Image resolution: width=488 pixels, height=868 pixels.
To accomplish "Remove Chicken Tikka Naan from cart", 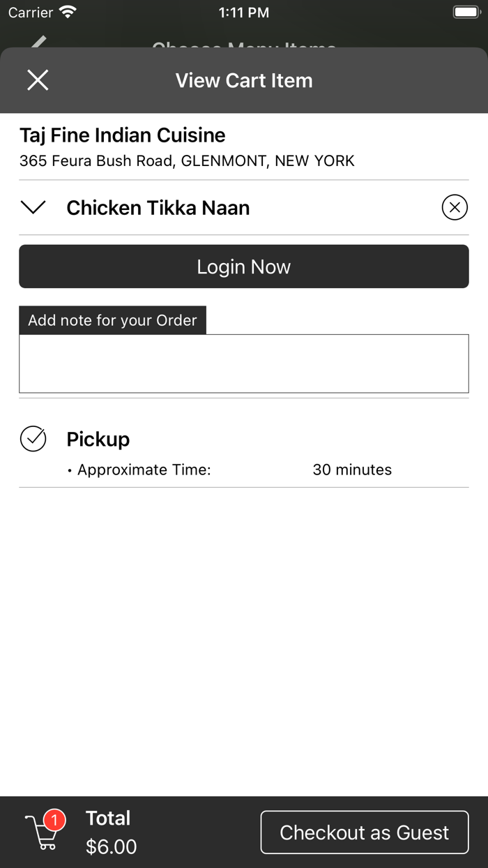I will coord(455,207).
